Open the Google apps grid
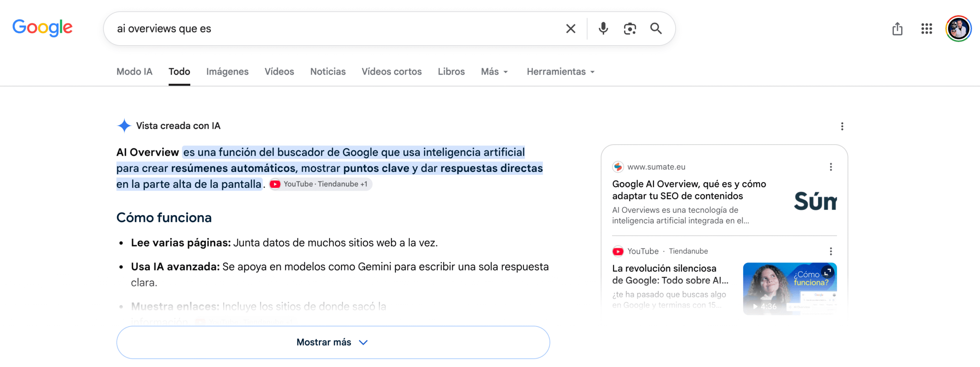The width and height of the screenshot is (980, 367). (927, 29)
